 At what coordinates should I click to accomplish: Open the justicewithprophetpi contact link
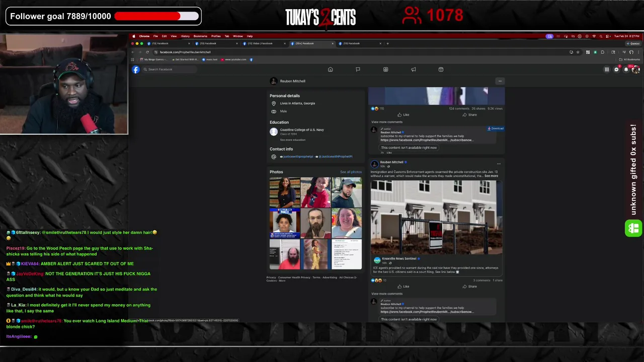pyautogui.click(x=297, y=156)
